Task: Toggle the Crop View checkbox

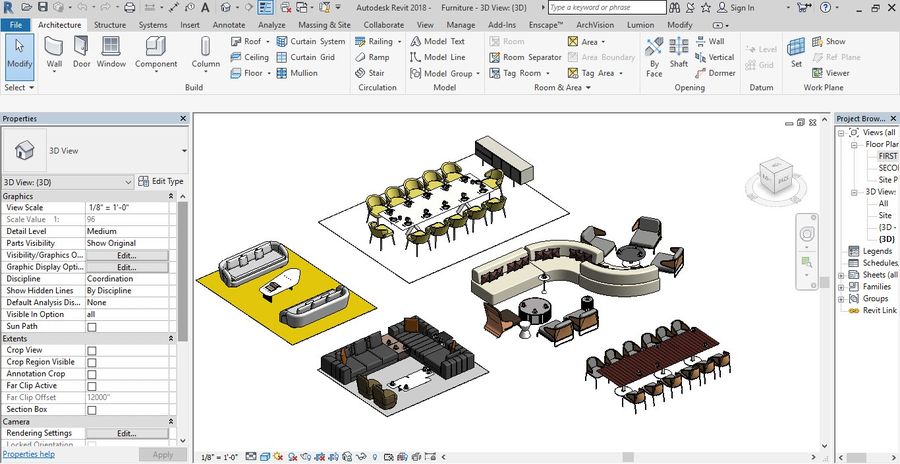Action: pos(92,350)
